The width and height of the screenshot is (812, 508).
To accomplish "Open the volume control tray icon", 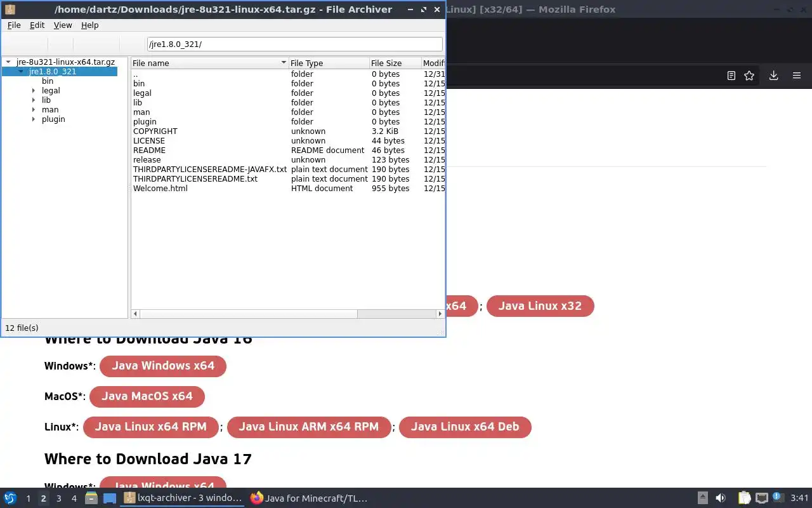I will point(721,498).
